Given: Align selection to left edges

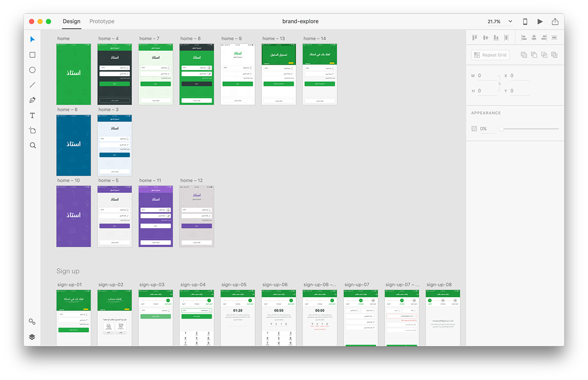Looking at the screenshot, I should point(524,37).
